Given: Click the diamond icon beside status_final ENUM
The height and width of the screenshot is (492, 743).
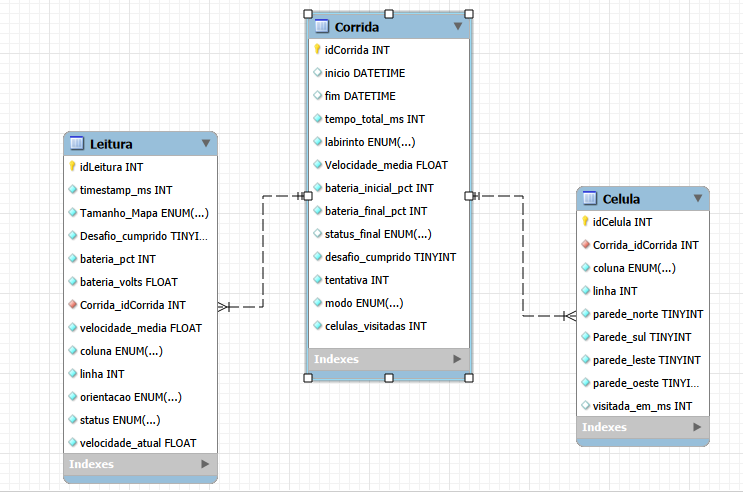Looking at the screenshot, I should (x=317, y=233).
